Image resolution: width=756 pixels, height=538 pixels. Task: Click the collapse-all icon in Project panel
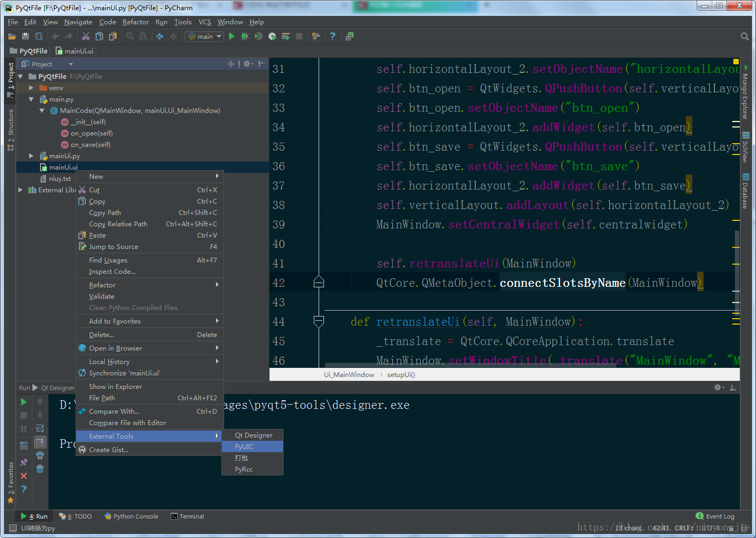(231, 64)
